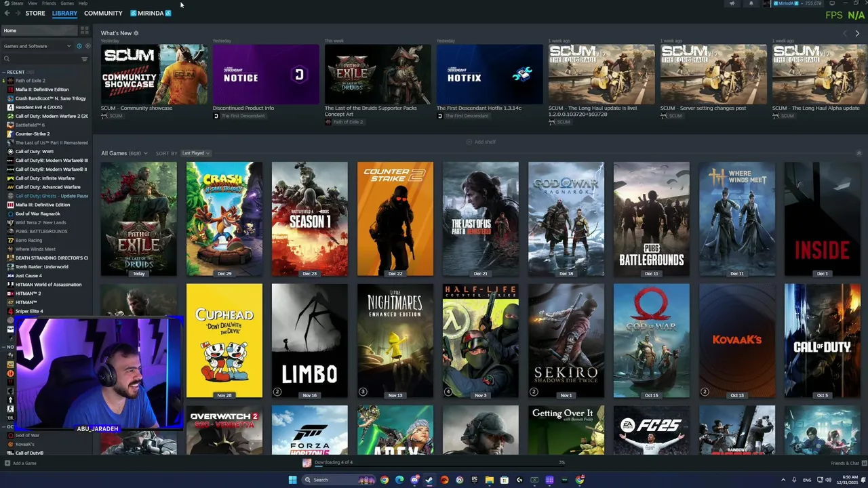Open Microsoft Edge from the taskbar
The width and height of the screenshot is (868, 488).
click(x=399, y=480)
